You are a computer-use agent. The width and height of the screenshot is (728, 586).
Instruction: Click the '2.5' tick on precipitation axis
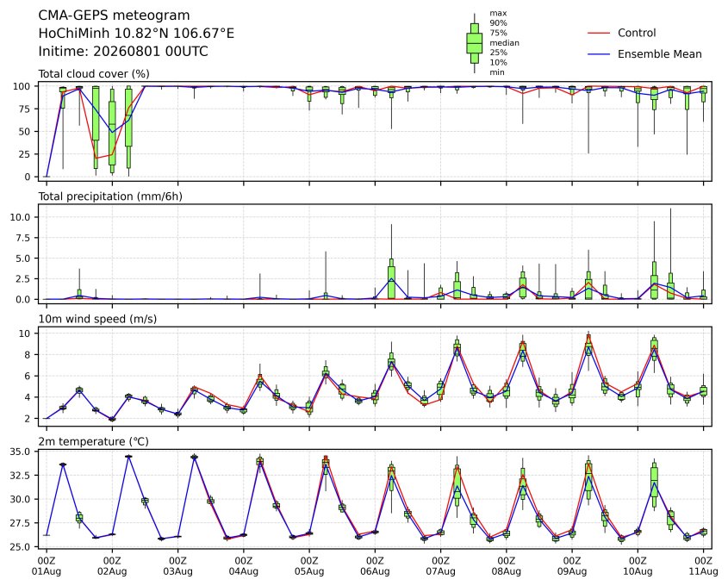[x=22, y=279]
